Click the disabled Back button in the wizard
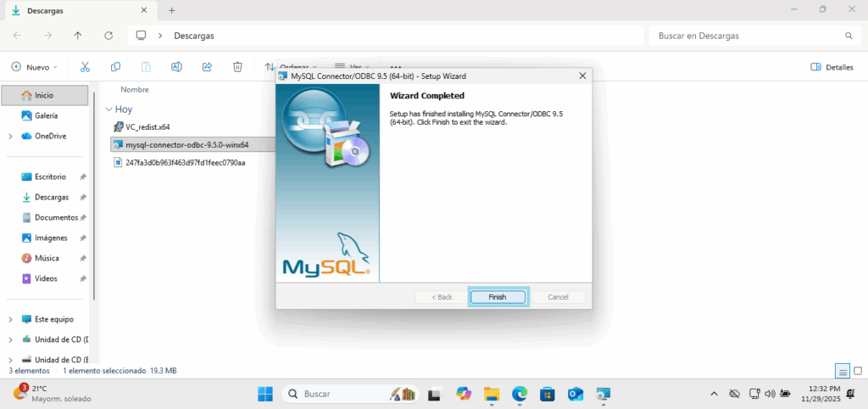 442,297
